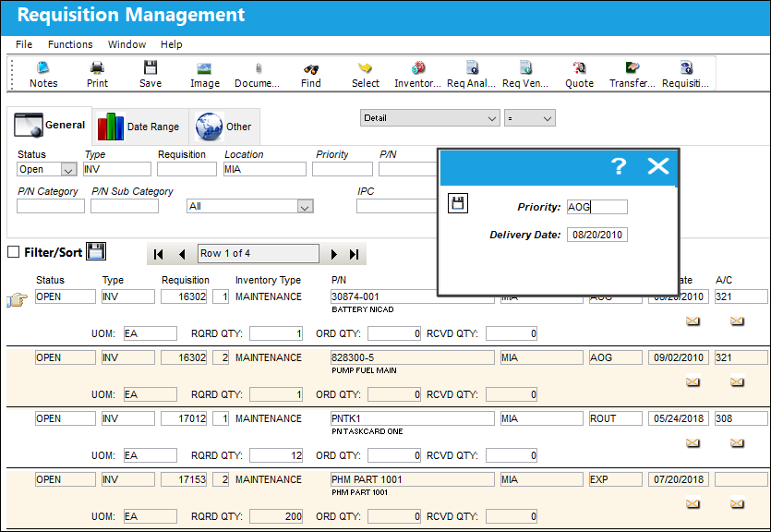Go to the next row

click(334, 254)
